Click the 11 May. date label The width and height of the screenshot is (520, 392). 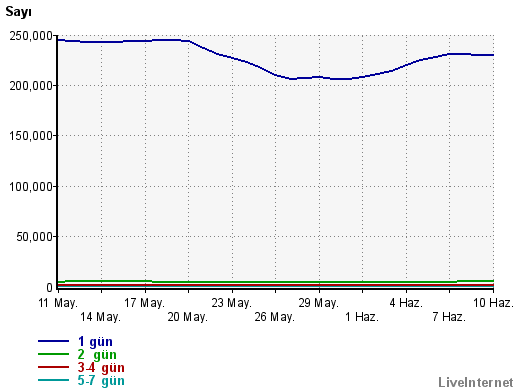point(58,303)
